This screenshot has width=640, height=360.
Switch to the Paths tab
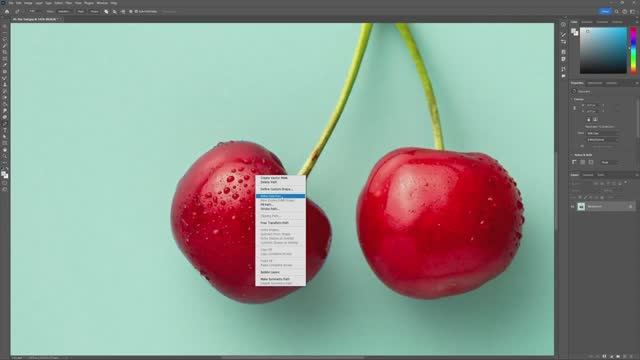(x=601, y=175)
